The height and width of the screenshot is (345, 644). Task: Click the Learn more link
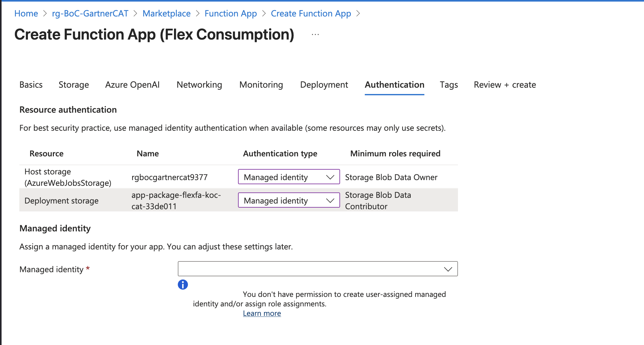coord(262,313)
